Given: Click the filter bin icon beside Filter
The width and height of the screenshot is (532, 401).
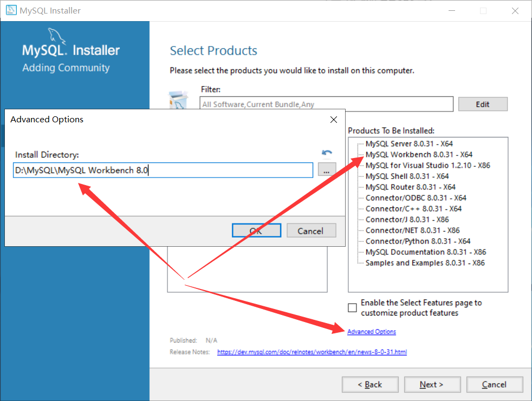Looking at the screenshot, I should pos(178,100).
